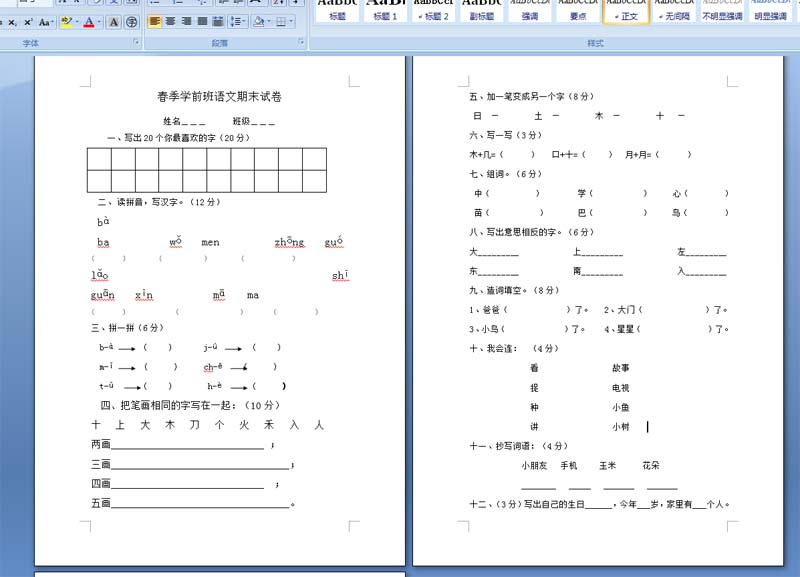The image size is (800, 577).
Task: Toggle superscript formatting
Action: click(x=28, y=22)
